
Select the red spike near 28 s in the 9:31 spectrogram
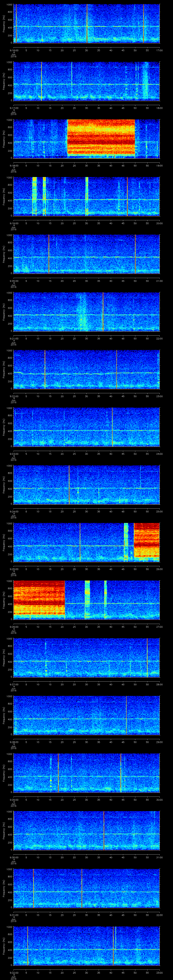[81, 888]
